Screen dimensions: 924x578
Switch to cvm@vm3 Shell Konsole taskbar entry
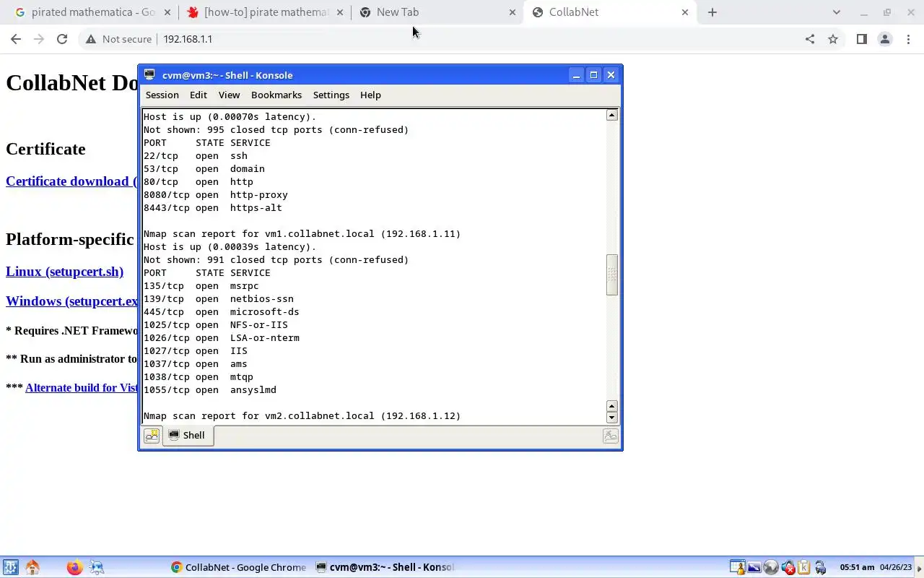385,567
